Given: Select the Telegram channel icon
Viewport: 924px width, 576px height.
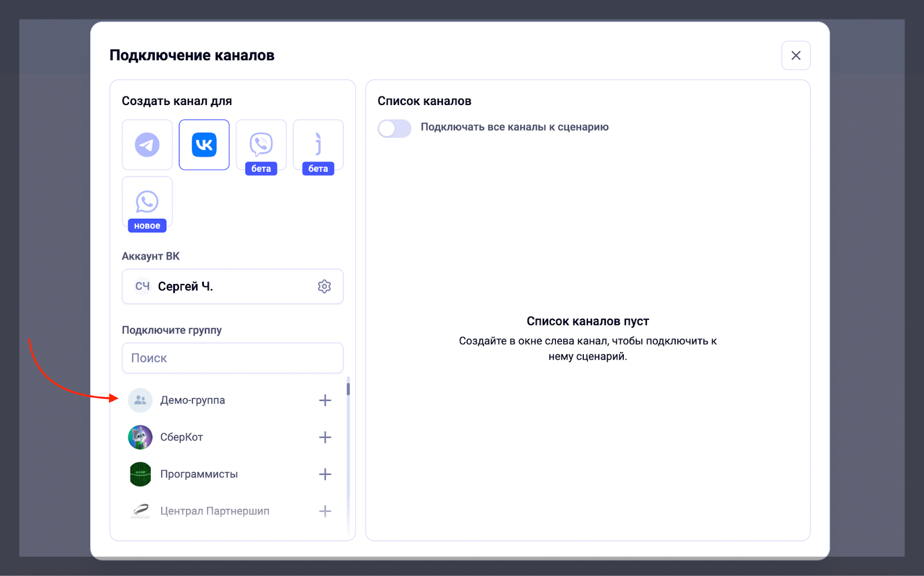Looking at the screenshot, I should click(x=147, y=145).
